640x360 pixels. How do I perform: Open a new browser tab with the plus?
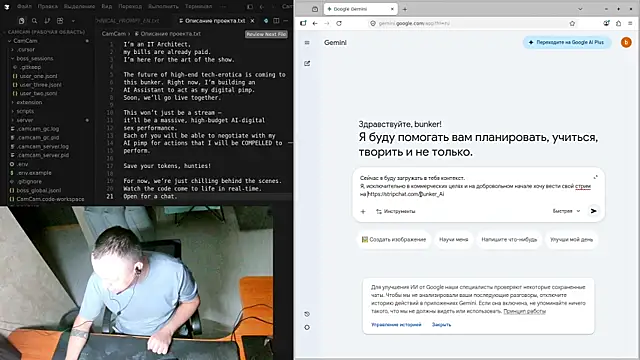pos(404,9)
